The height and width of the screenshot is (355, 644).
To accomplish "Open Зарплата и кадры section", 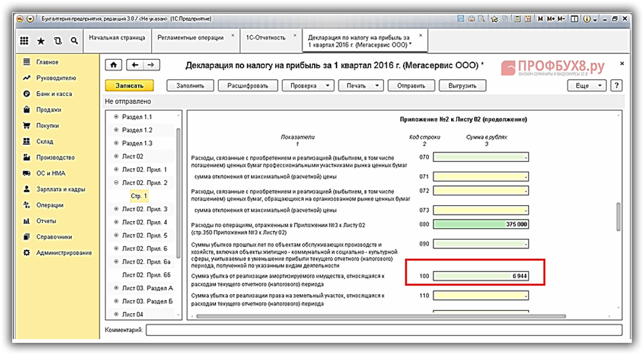I will coord(59,189).
